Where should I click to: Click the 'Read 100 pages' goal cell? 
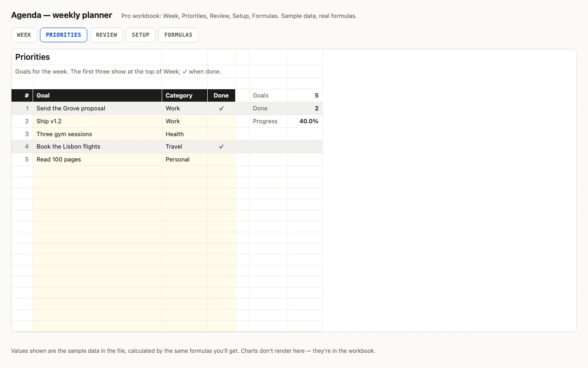(97, 160)
